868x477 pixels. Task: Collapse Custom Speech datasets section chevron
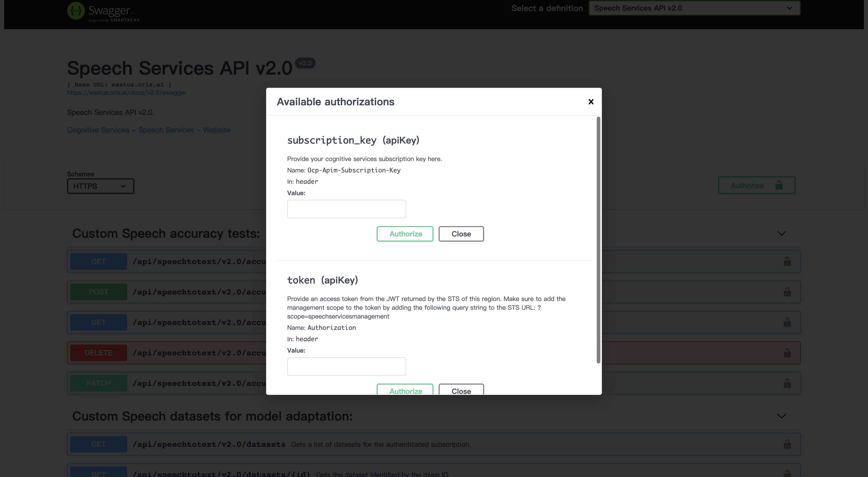(x=781, y=416)
